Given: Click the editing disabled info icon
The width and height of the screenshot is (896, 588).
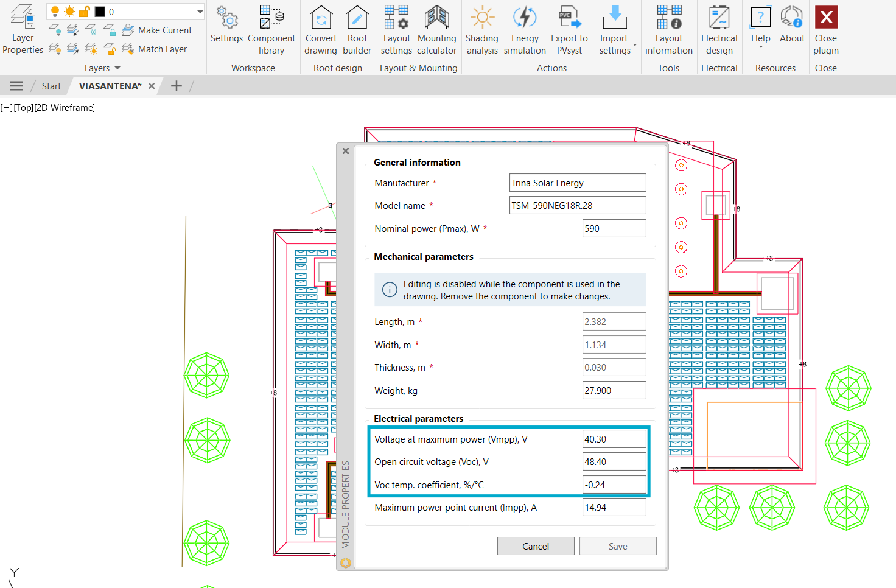Looking at the screenshot, I should pyautogui.click(x=390, y=290).
